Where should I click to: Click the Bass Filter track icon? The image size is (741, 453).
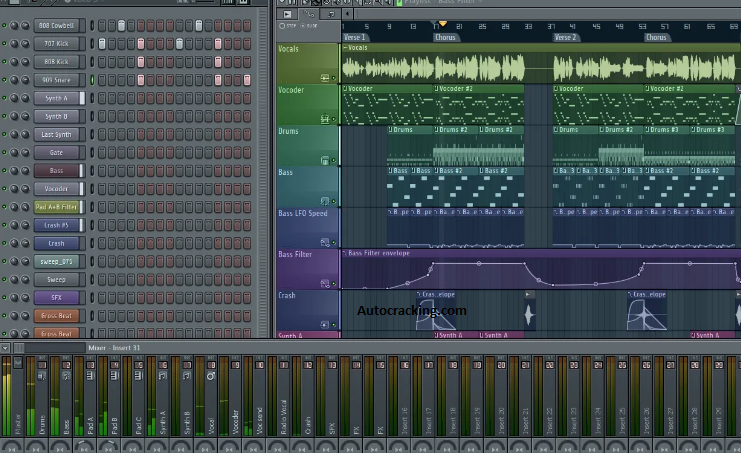(x=325, y=283)
